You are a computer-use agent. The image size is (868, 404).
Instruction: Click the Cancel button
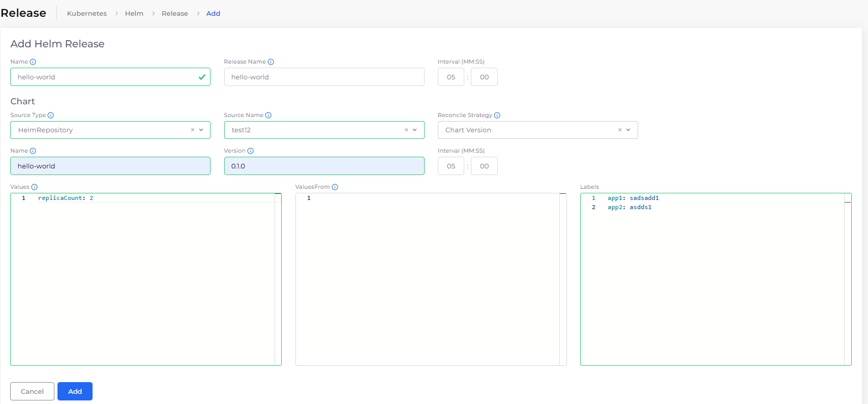[x=32, y=391]
